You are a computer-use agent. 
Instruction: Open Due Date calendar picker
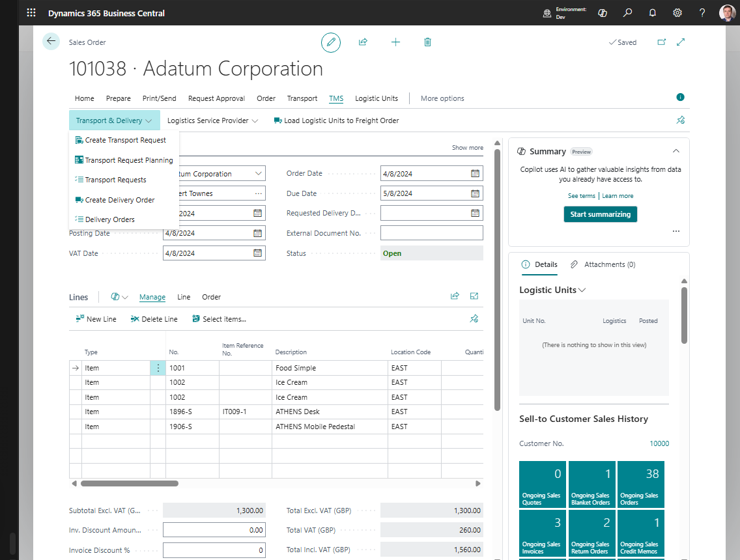click(x=476, y=193)
